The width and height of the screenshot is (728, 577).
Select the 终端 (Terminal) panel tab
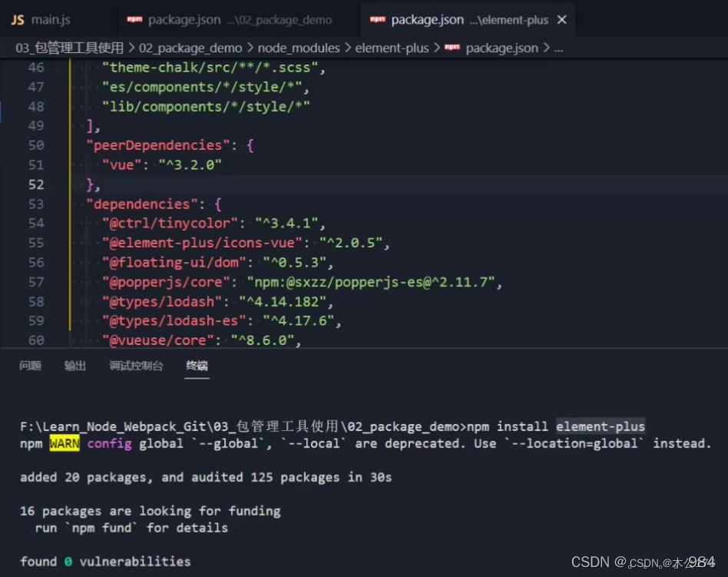[x=197, y=366]
